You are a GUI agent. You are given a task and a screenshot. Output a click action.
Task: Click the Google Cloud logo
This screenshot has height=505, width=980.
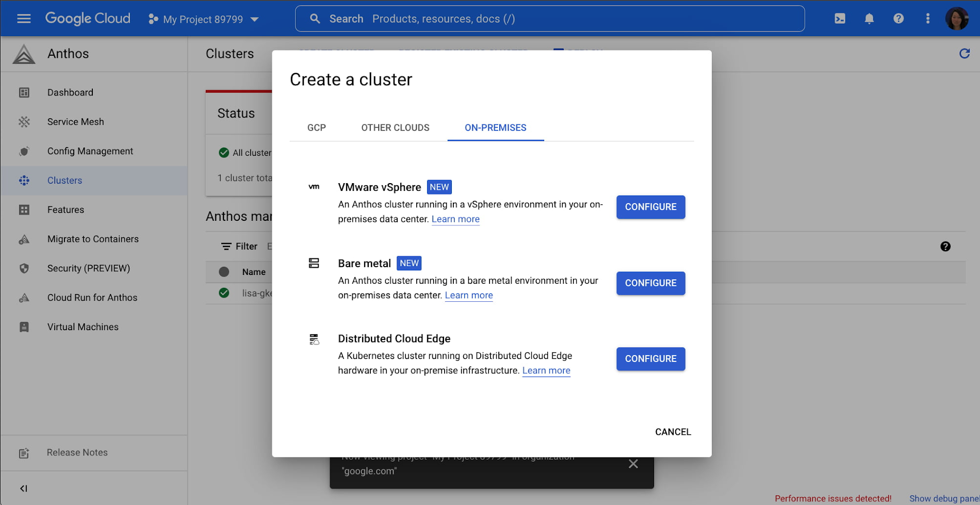pyautogui.click(x=88, y=19)
